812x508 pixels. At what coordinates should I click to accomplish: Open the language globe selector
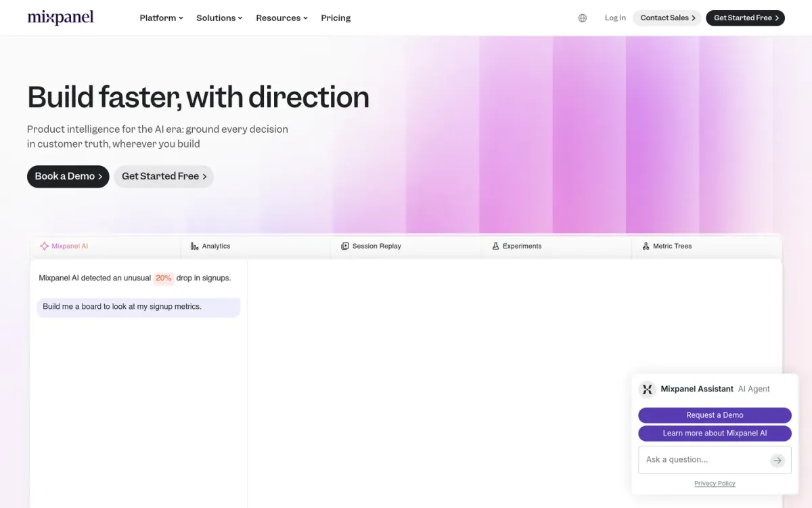pyautogui.click(x=583, y=18)
